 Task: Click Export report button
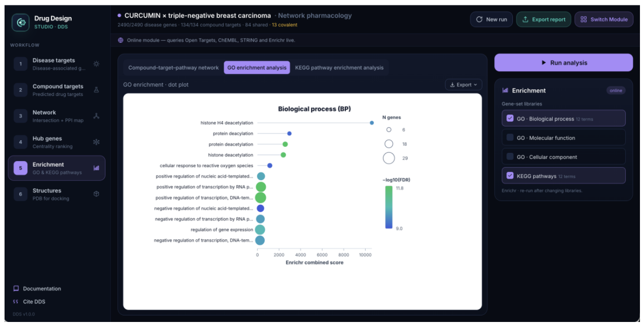pos(544,19)
